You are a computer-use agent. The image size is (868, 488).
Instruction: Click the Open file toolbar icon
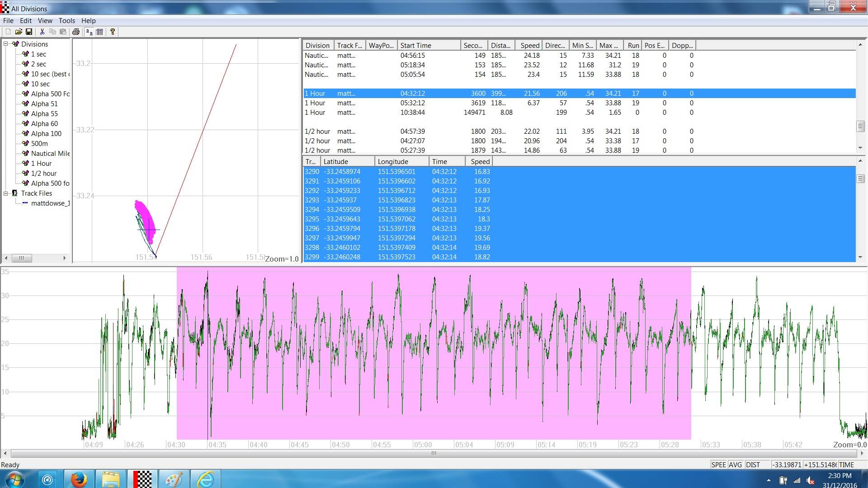[19, 32]
